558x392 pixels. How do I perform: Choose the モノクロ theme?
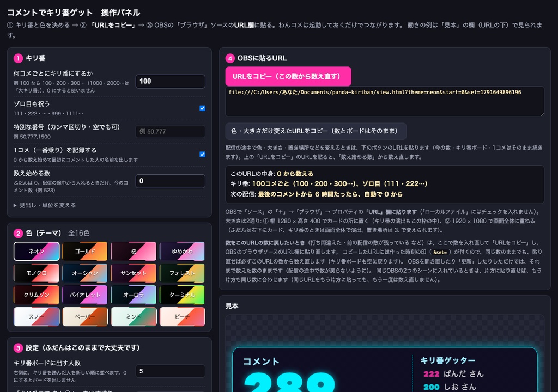tap(37, 273)
